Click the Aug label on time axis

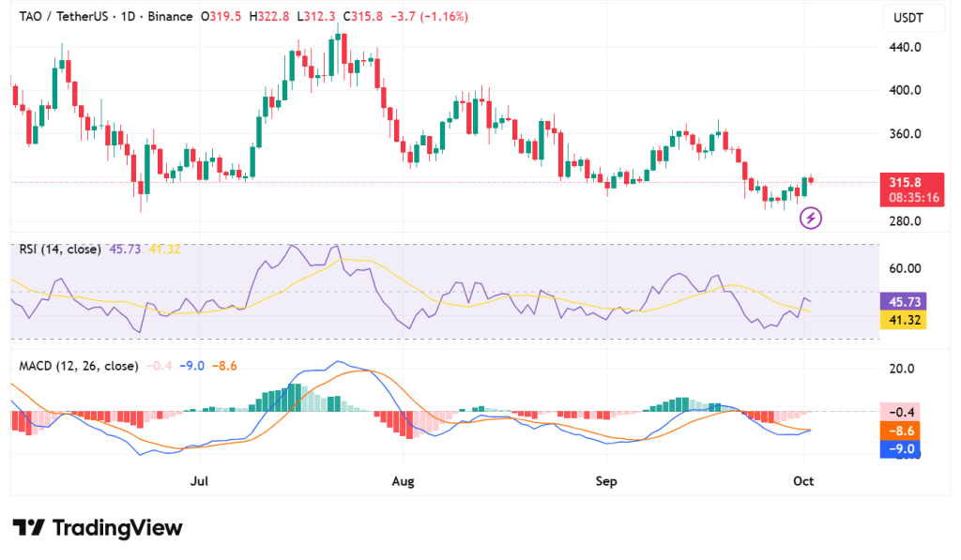click(x=403, y=481)
